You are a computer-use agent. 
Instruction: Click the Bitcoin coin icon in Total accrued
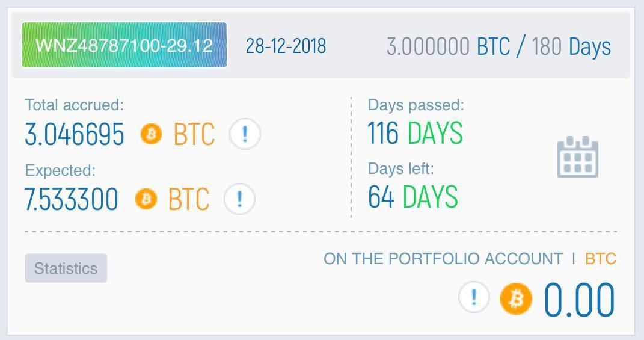(151, 134)
